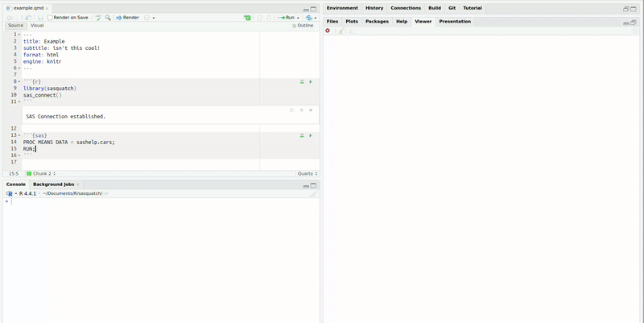This screenshot has width=644, height=323.
Task: Enable the Render on Save checkbox
Action: [51, 17]
